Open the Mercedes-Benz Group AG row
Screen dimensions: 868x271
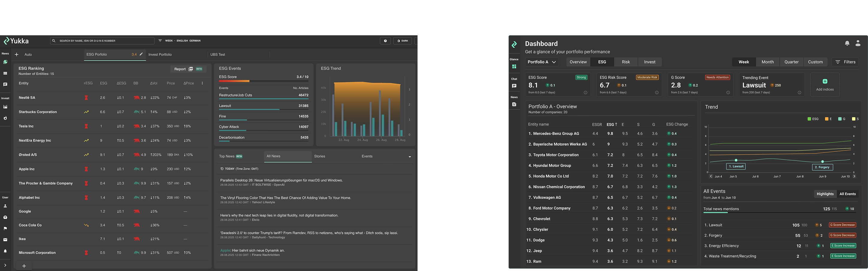tap(610, 134)
